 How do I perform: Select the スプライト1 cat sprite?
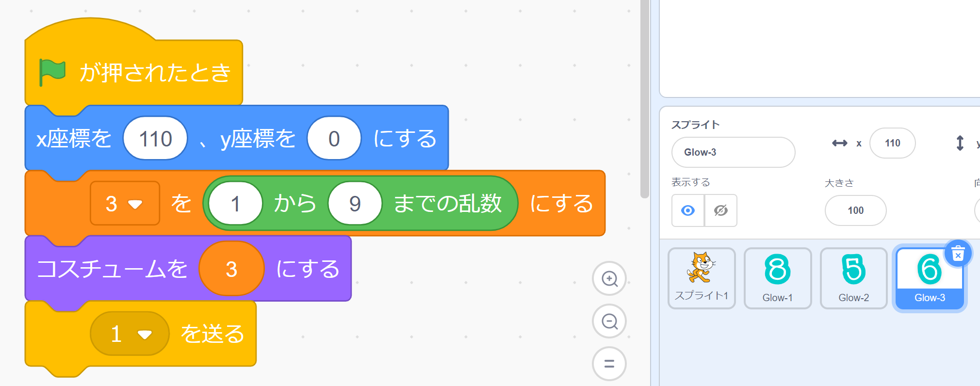702,278
